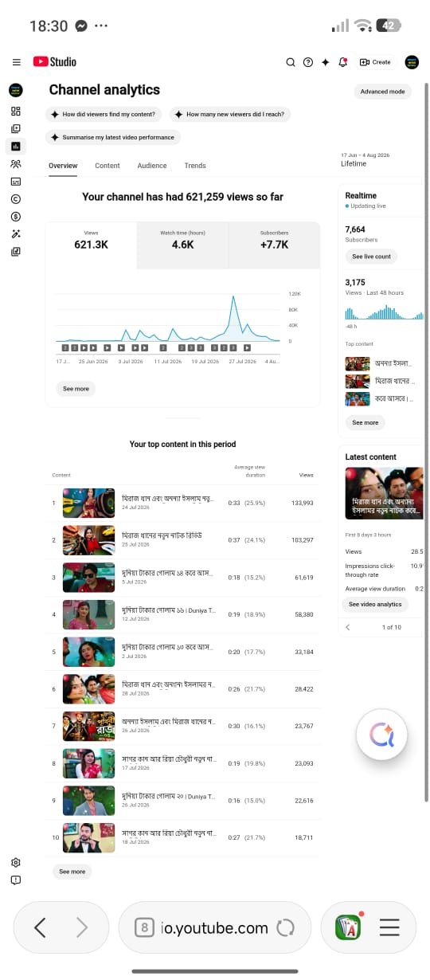Open the browser tabs counter 8

(x=144, y=927)
